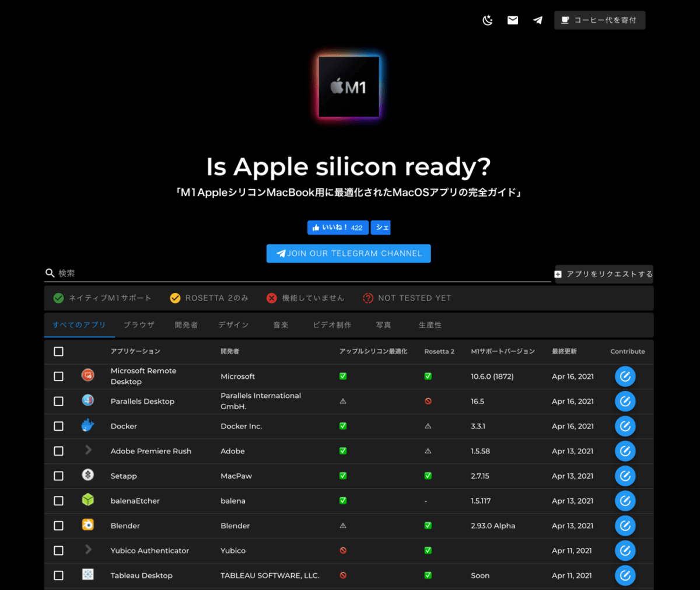Sort by 最終更新 column header
700x590 pixels.
coord(564,351)
